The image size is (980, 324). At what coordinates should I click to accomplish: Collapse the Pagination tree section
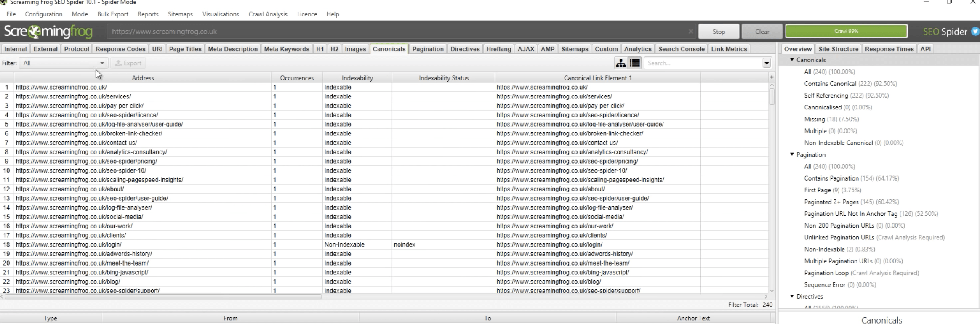[x=792, y=154]
